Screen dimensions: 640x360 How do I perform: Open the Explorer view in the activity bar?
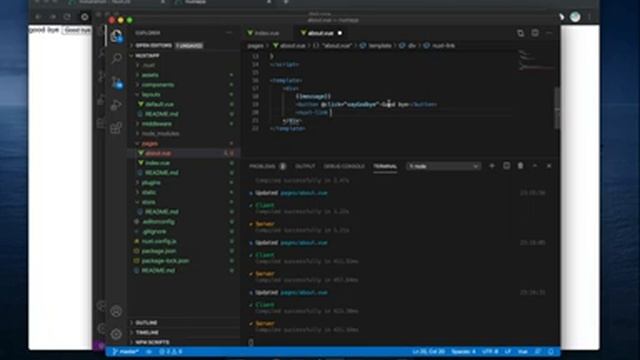(x=117, y=36)
